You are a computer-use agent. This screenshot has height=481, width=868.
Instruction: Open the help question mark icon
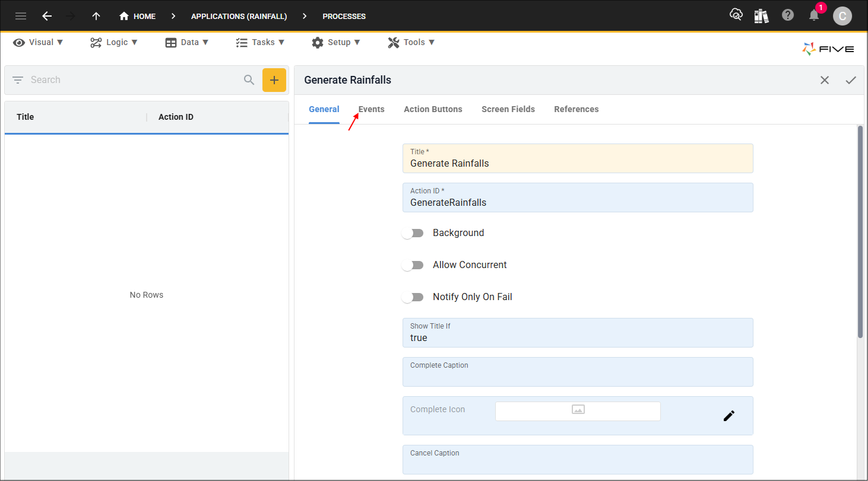[788, 15]
